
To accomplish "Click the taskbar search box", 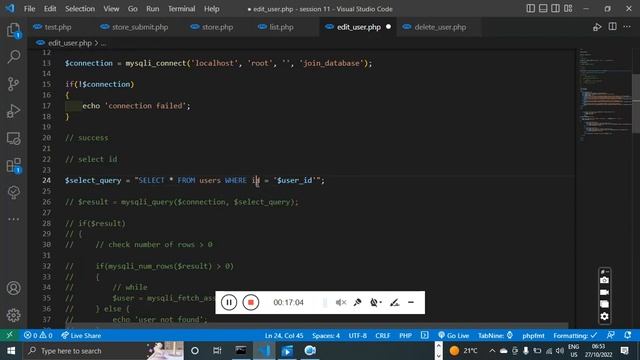I will (x=104, y=351).
